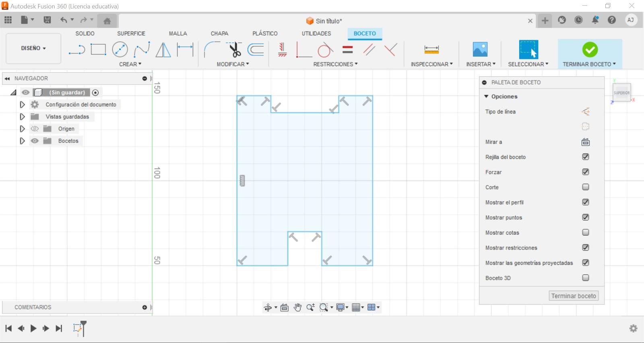Select the Sketch Dimension tool
This screenshot has height=343, width=644.
185,50
